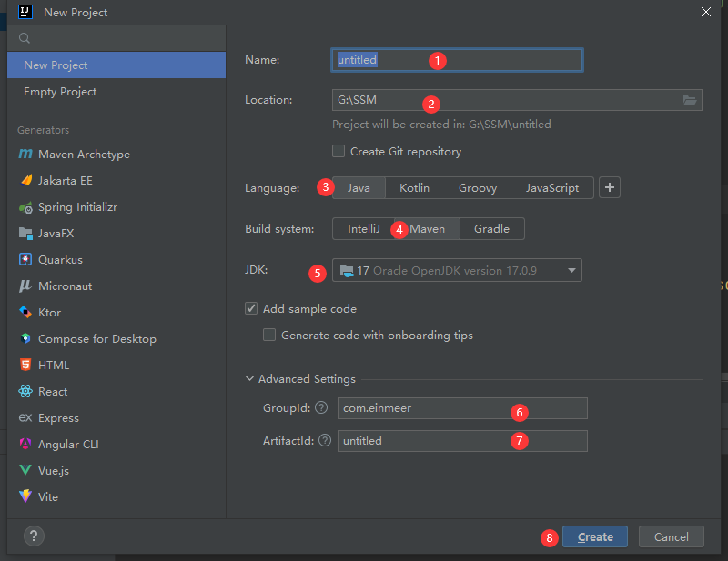Image resolution: width=728 pixels, height=561 pixels.
Task: Click the Angular CLI icon
Action: pos(25,444)
